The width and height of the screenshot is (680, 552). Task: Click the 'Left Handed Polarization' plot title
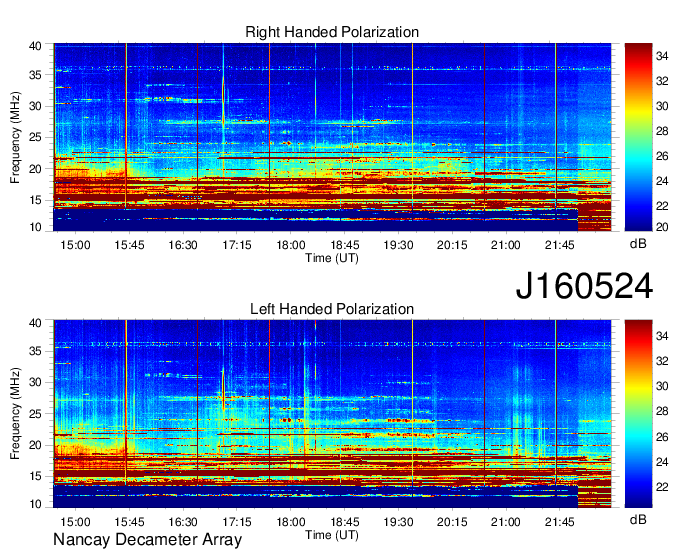pyautogui.click(x=332, y=309)
